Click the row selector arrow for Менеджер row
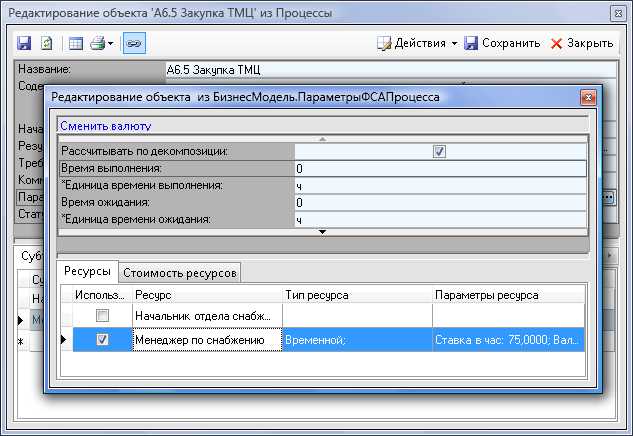Screen dimensions: 633x436 [64, 340]
